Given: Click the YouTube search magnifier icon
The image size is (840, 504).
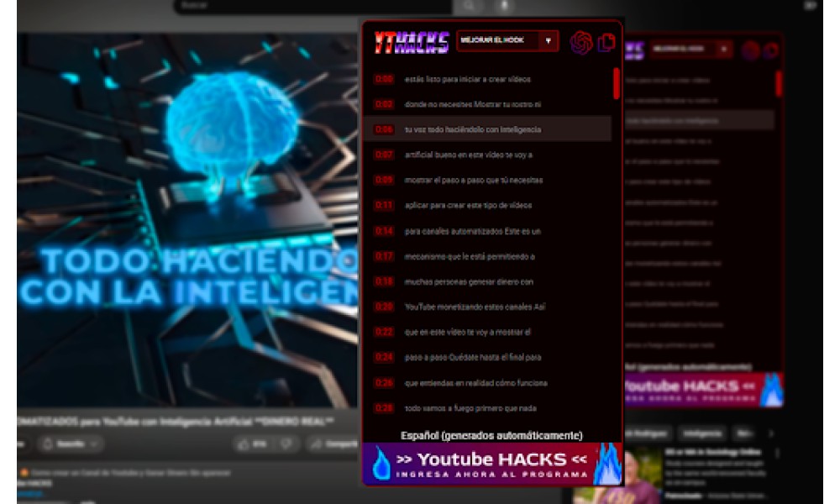Looking at the screenshot, I should coord(469,6).
